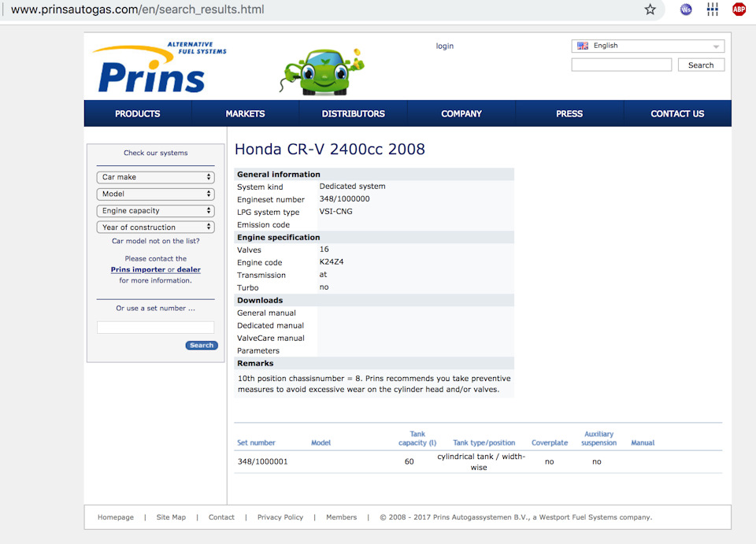Open the Homepage footer link
This screenshot has height=544, width=756.
click(116, 517)
